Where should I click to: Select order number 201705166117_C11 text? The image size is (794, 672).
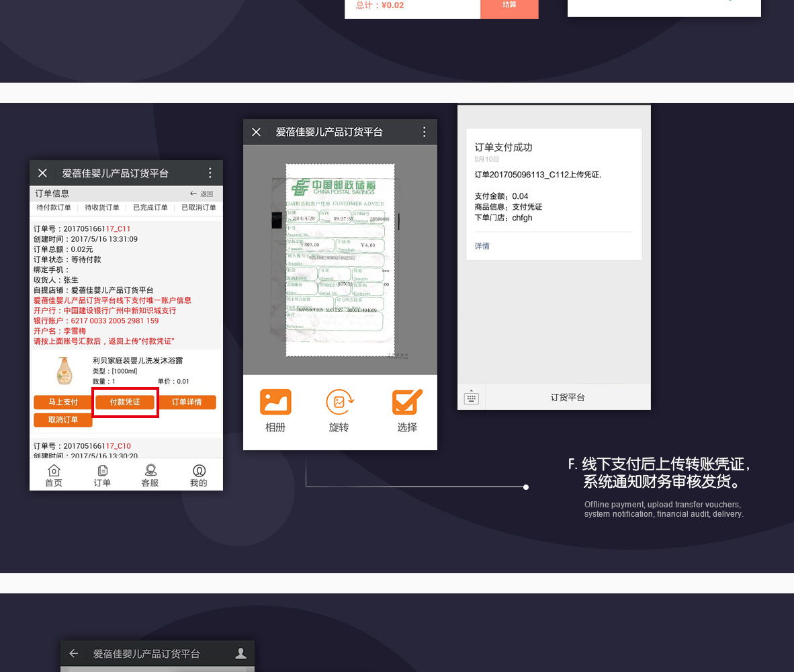pos(97,229)
